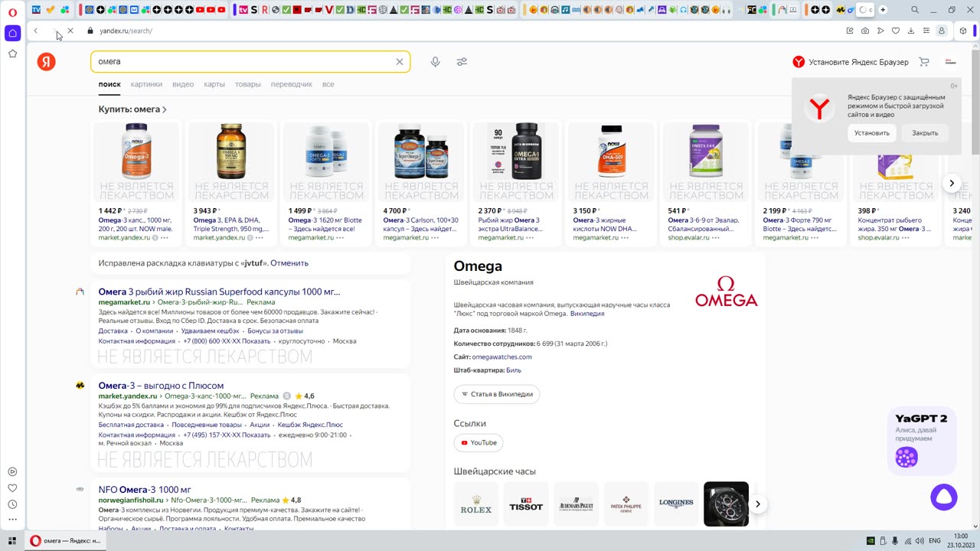Image resolution: width=980 pixels, height=551 pixels.
Task: Open Омега-3 – выгодно с Плюсом result
Action: click(x=161, y=386)
